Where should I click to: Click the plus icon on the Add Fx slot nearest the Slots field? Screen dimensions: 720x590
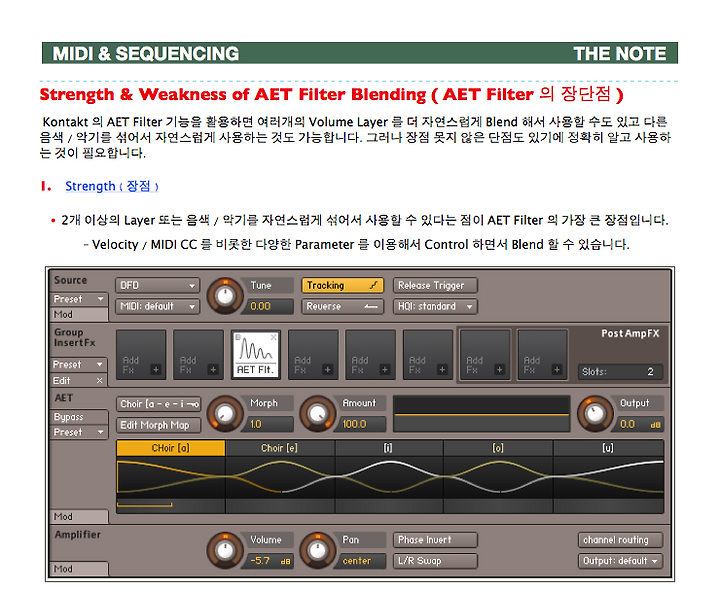click(x=557, y=369)
